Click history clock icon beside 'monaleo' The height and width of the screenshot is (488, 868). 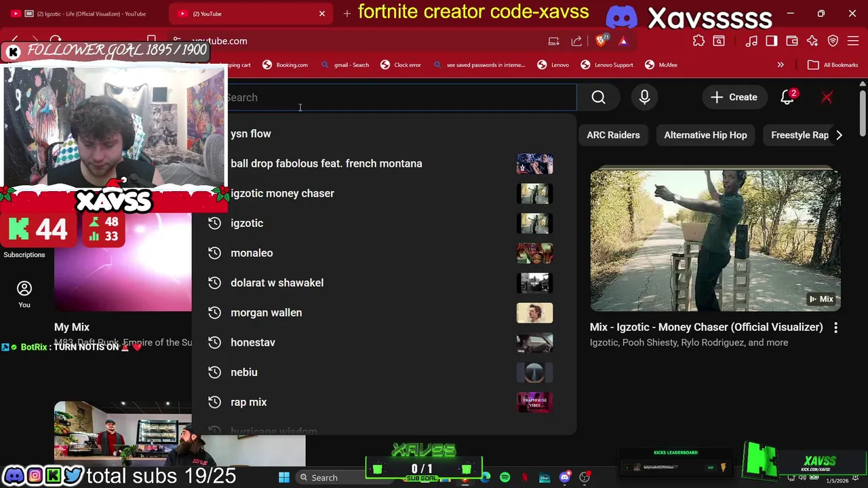pyautogui.click(x=214, y=253)
